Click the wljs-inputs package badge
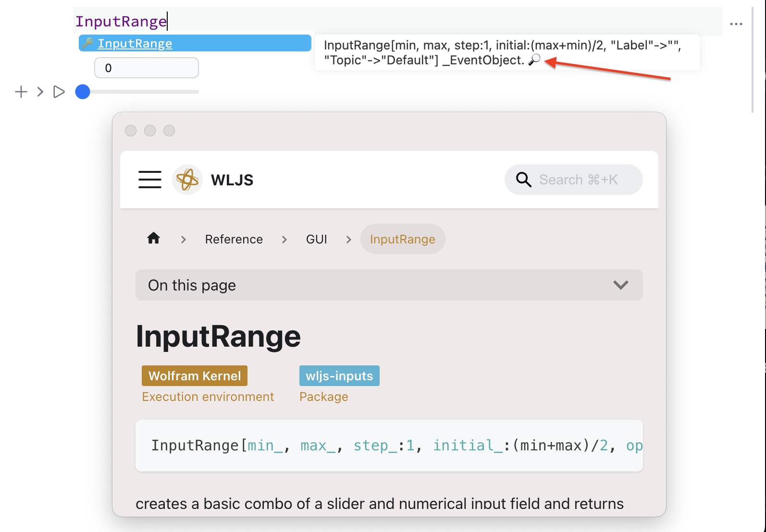 (339, 375)
